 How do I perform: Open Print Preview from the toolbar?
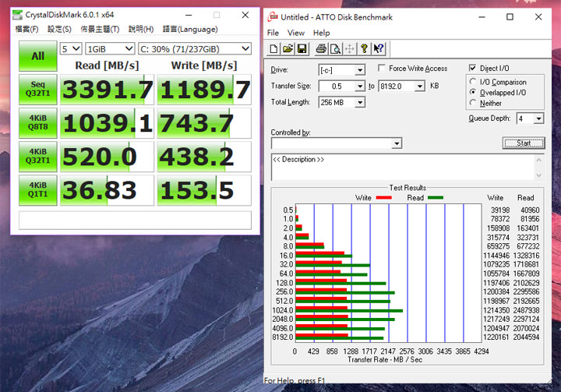pyautogui.click(x=334, y=49)
